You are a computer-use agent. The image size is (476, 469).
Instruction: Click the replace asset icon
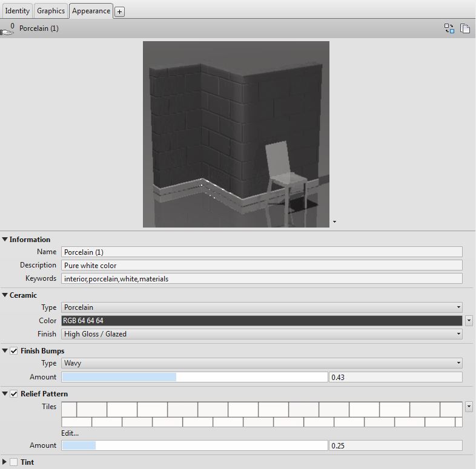pyautogui.click(x=449, y=28)
